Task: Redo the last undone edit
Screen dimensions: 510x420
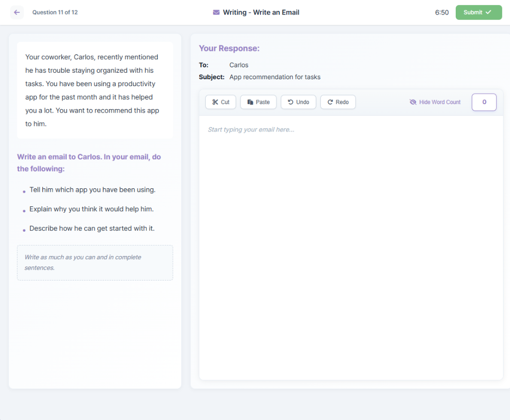Action: point(338,102)
